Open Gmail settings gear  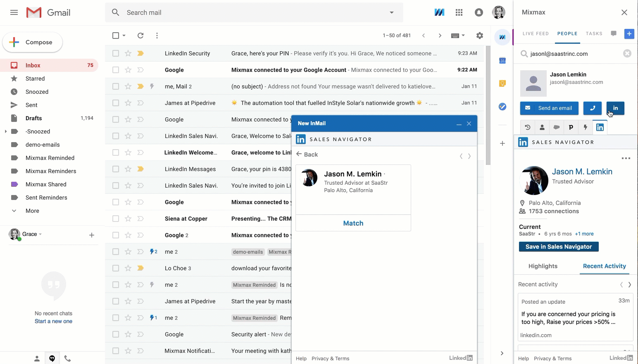(x=479, y=36)
